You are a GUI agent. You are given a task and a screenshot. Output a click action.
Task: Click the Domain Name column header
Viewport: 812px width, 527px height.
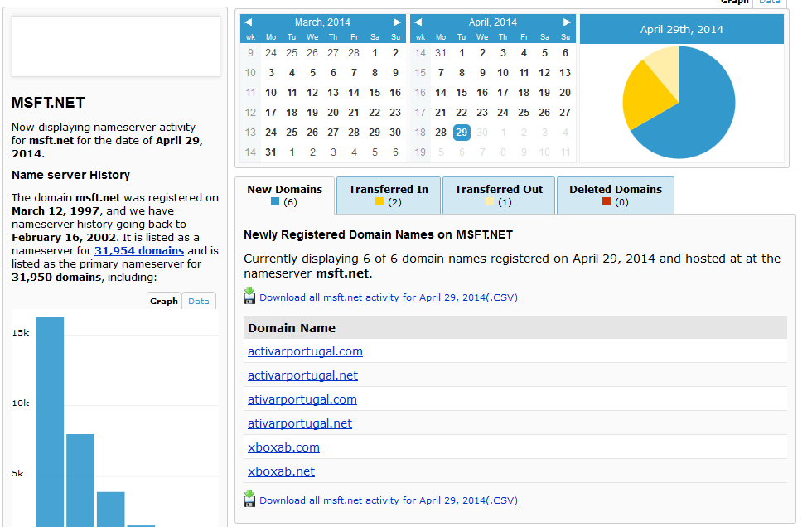292,328
